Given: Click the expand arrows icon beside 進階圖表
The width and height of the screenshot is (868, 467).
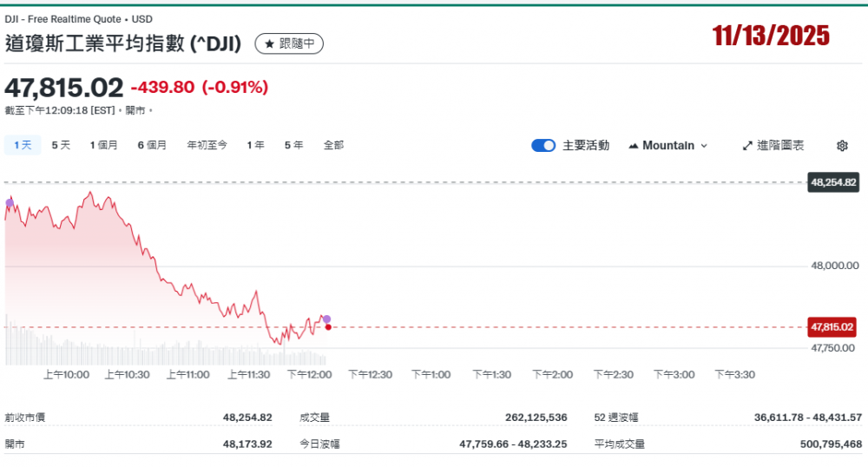Looking at the screenshot, I should 747,146.
